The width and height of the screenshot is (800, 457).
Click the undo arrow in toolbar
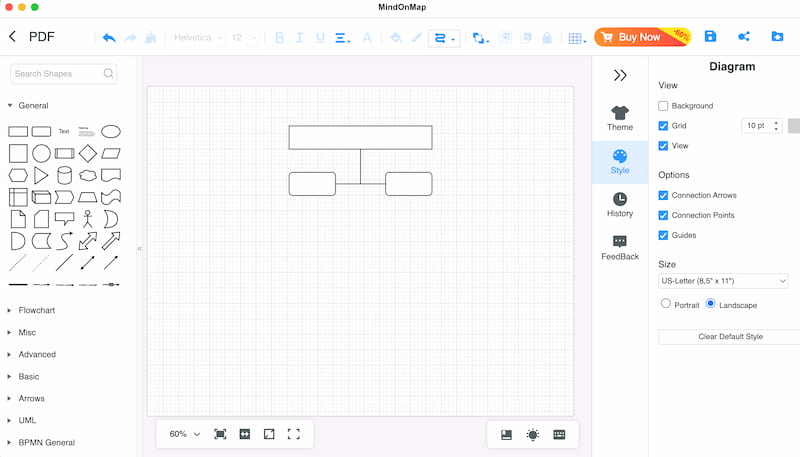click(109, 38)
